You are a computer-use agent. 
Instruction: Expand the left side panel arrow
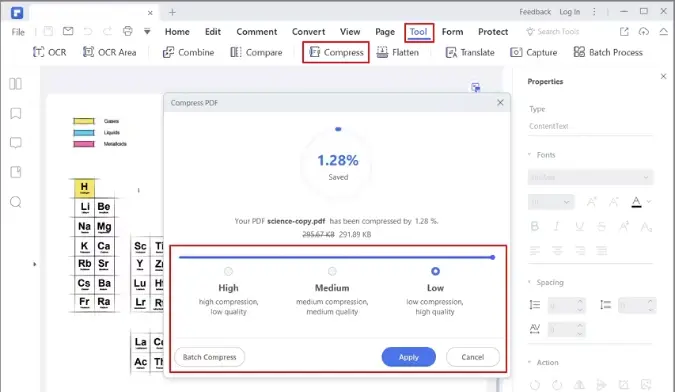(34, 264)
